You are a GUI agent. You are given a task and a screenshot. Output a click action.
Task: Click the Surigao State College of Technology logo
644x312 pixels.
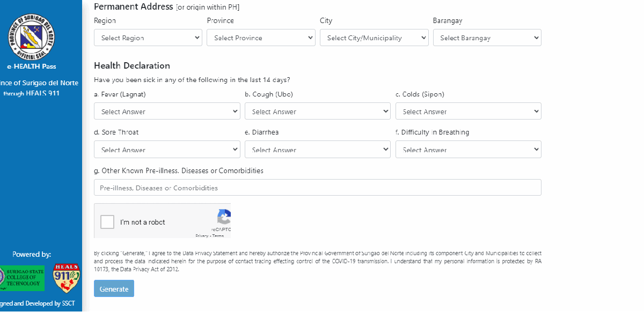coord(23,278)
